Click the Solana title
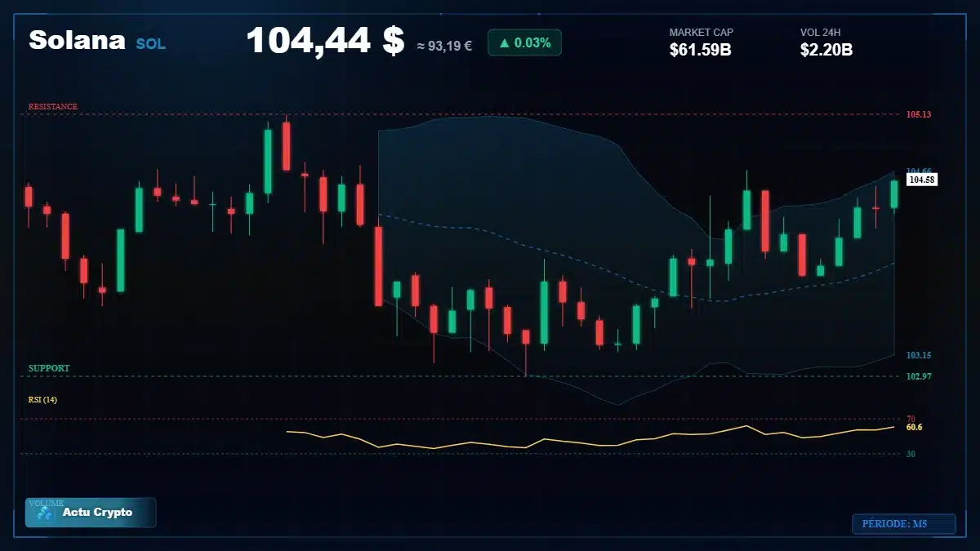Image resolution: width=980 pixels, height=551 pixels. coord(77,40)
